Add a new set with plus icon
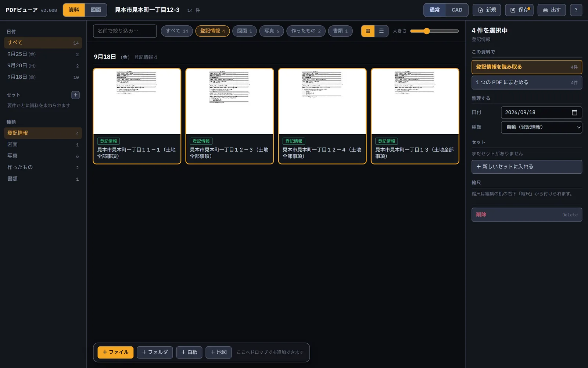The image size is (588, 368). (x=75, y=95)
